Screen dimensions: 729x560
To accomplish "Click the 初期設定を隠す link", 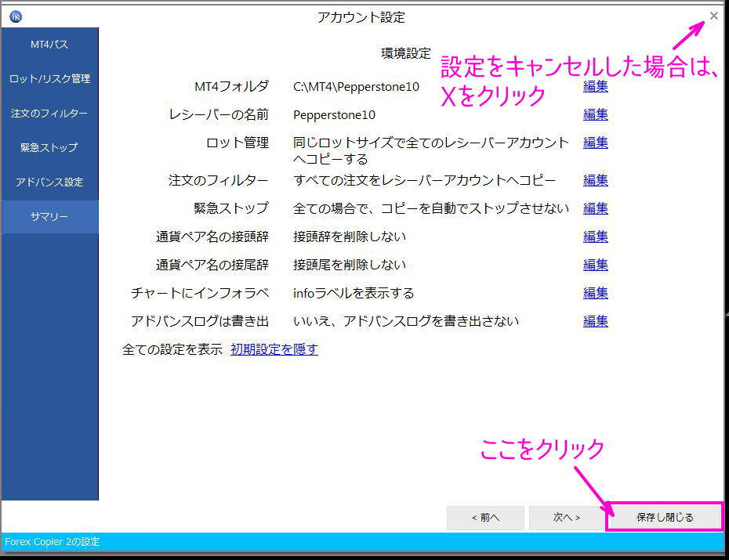I will coord(274,349).
